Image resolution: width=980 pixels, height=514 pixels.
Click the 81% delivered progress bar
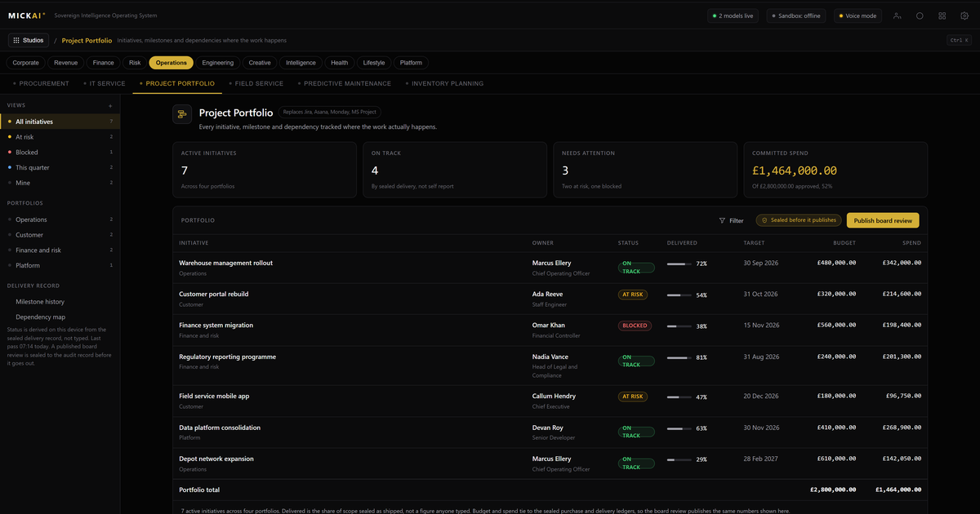pyautogui.click(x=679, y=357)
